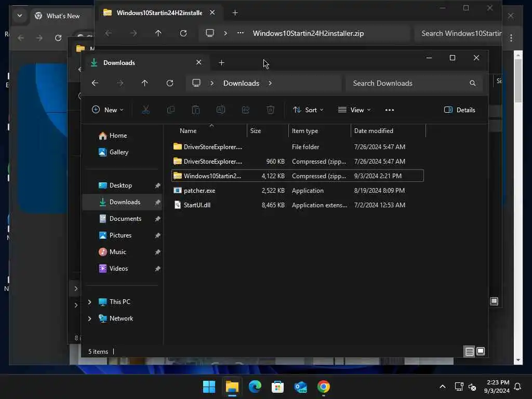Open Chrome tab list dropdown arrow
Image resolution: width=532 pixels, height=399 pixels.
(20, 16)
